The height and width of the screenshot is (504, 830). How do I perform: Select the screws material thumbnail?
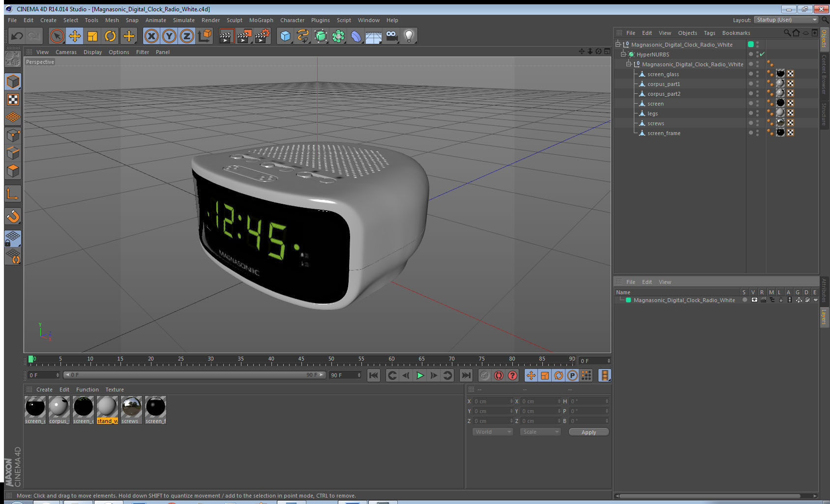[x=131, y=410]
